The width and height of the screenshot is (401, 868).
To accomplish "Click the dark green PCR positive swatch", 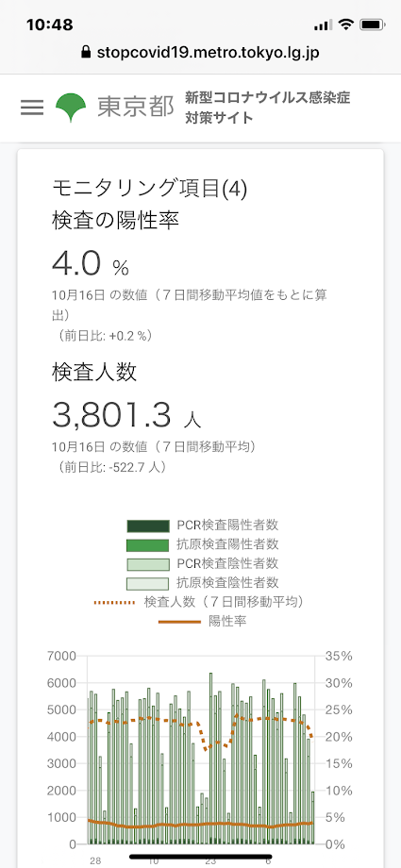I will [x=148, y=526].
